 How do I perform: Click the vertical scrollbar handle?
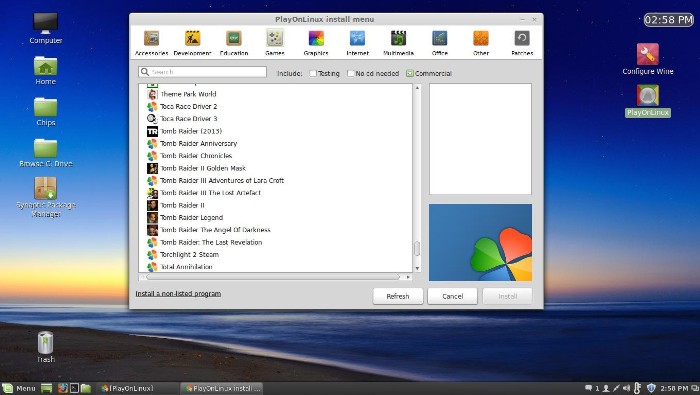417,249
